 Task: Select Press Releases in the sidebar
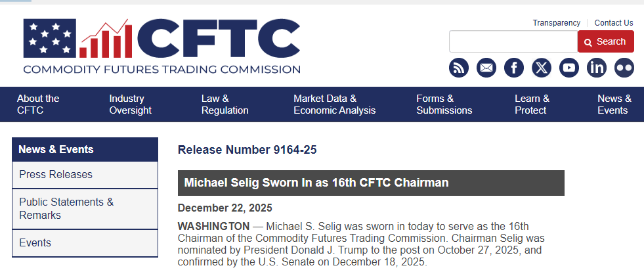[56, 174]
